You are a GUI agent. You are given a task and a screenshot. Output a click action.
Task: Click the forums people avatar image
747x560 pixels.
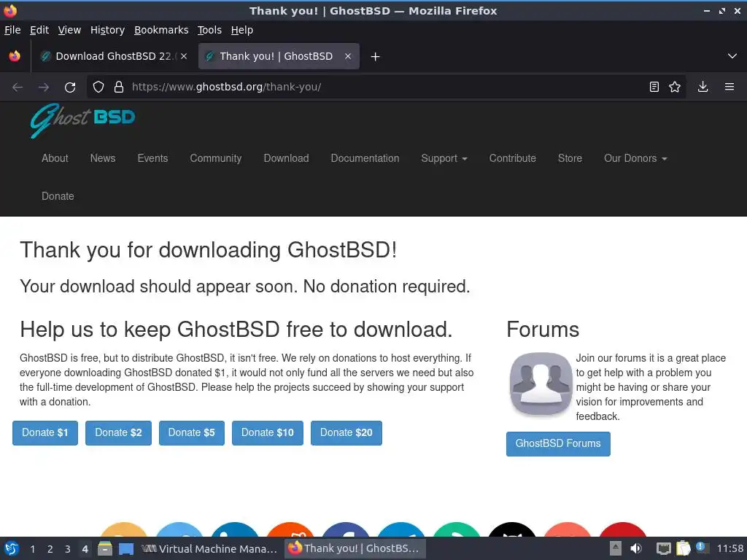[541, 384]
